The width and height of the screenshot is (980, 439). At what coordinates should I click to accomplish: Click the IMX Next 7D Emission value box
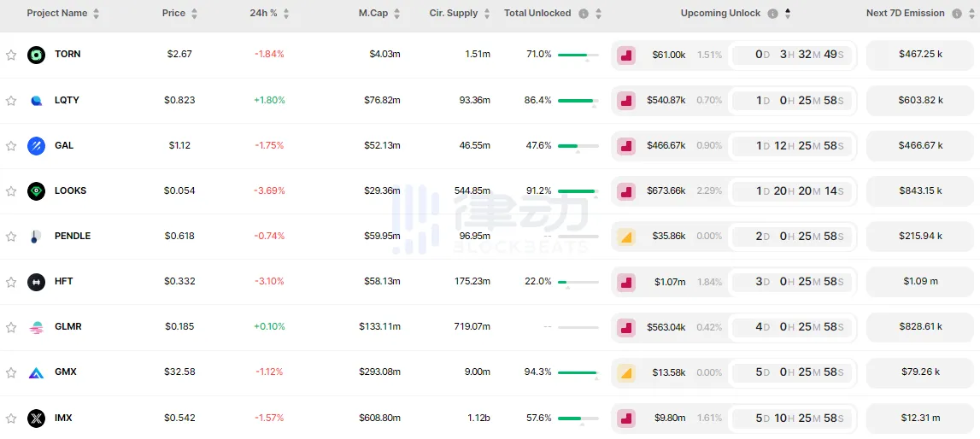[x=921, y=418]
